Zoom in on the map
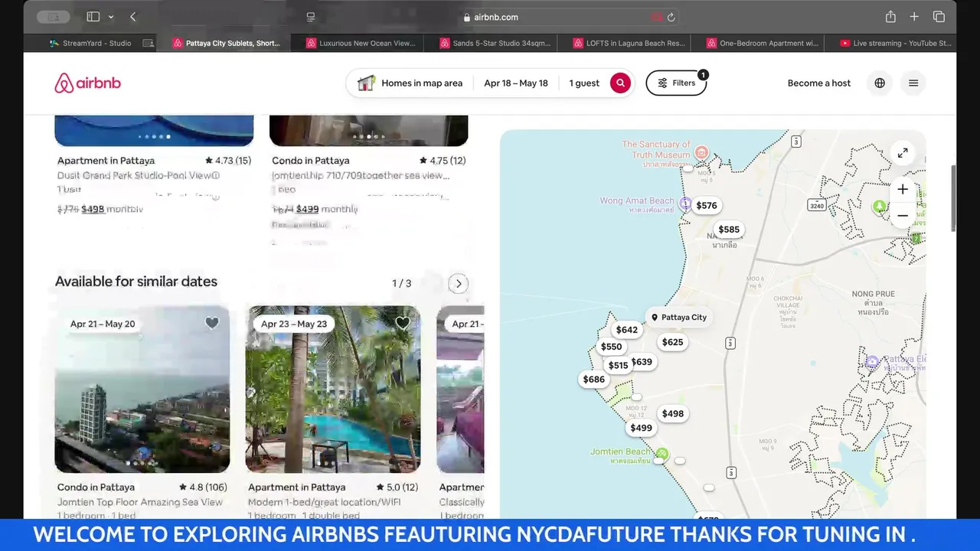980x551 pixels. (903, 189)
